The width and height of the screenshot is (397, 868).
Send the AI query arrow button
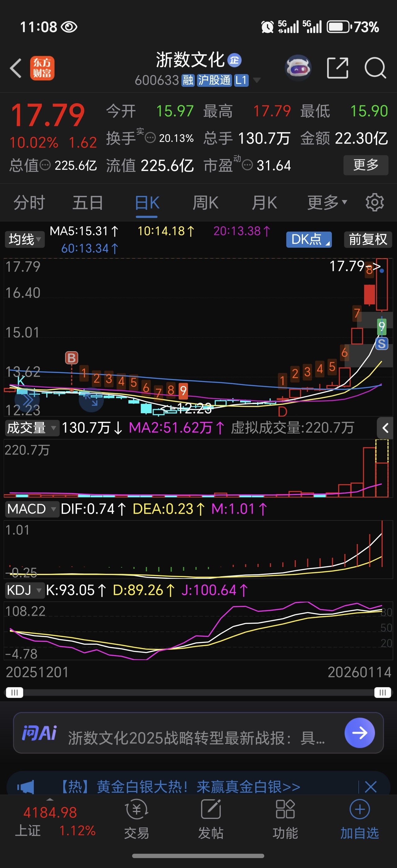click(x=359, y=733)
